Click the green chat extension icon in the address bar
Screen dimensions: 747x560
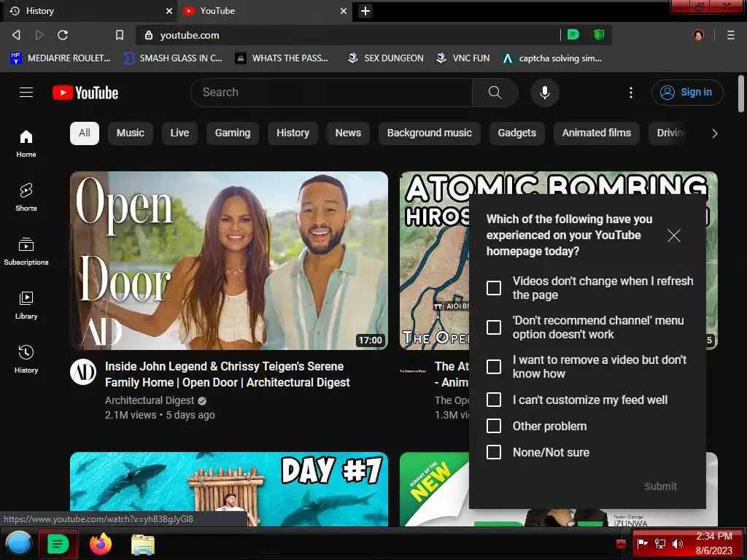[x=573, y=35]
